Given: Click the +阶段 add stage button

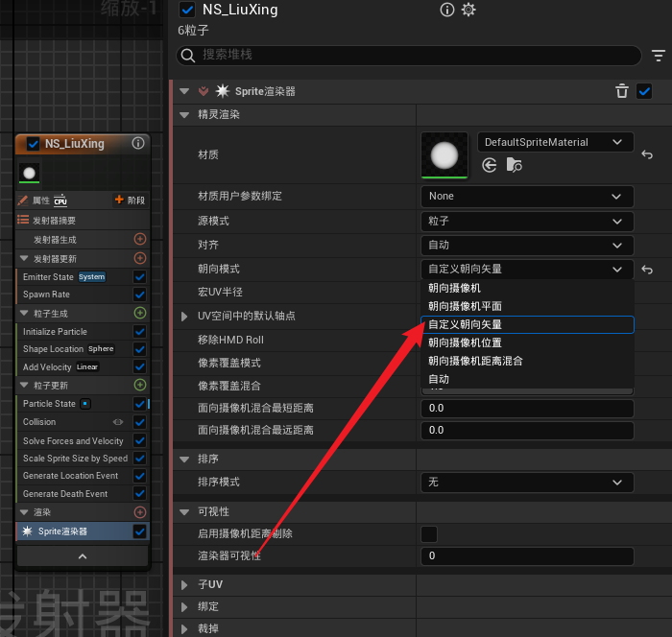Looking at the screenshot, I should pyautogui.click(x=130, y=201).
